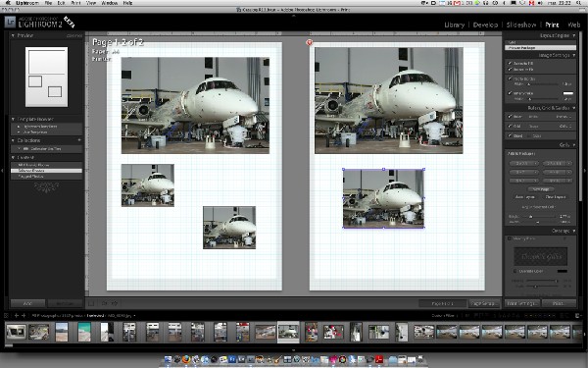Select the selected airplane filmstrip thumbnail

point(288,332)
